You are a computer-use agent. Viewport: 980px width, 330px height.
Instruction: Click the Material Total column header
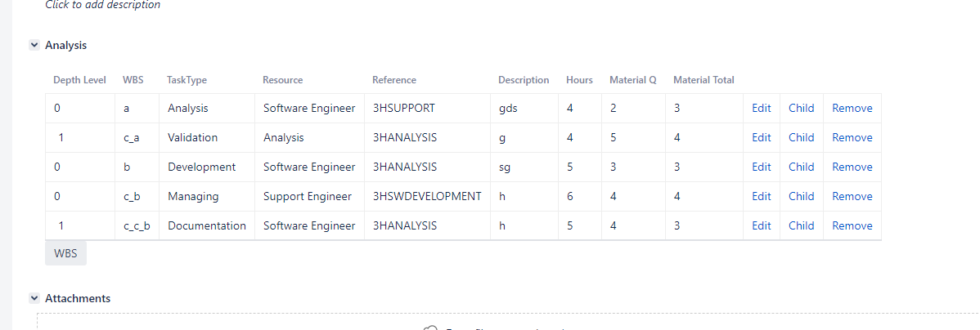(704, 80)
